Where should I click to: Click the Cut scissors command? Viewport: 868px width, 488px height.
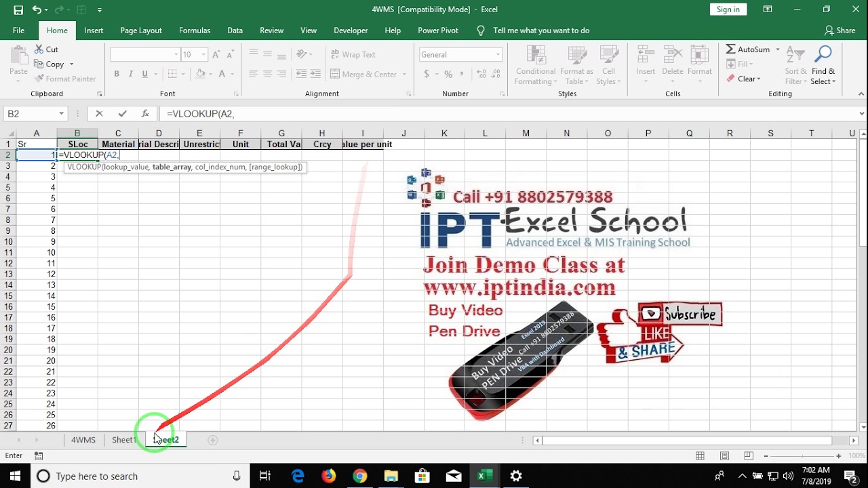click(x=46, y=49)
